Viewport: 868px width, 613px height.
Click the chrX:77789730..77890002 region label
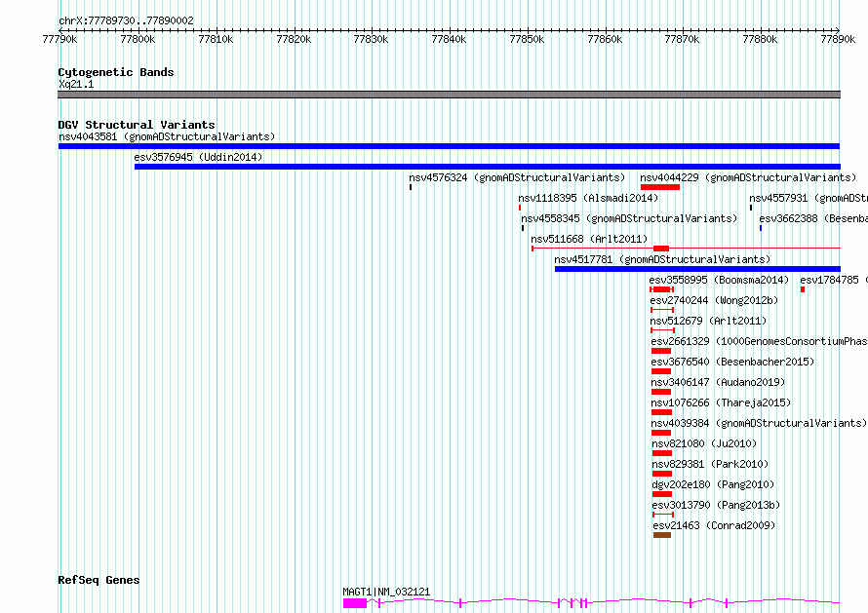126,21
